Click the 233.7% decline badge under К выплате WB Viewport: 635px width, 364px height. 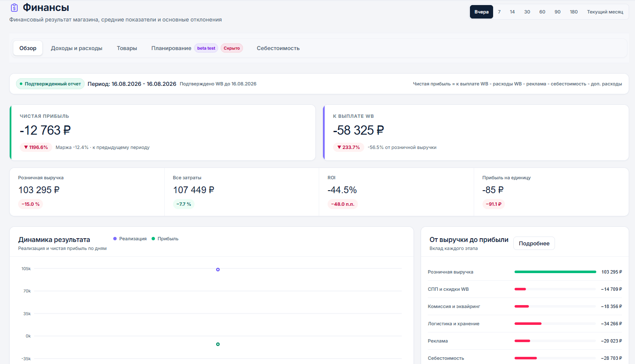(x=349, y=147)
